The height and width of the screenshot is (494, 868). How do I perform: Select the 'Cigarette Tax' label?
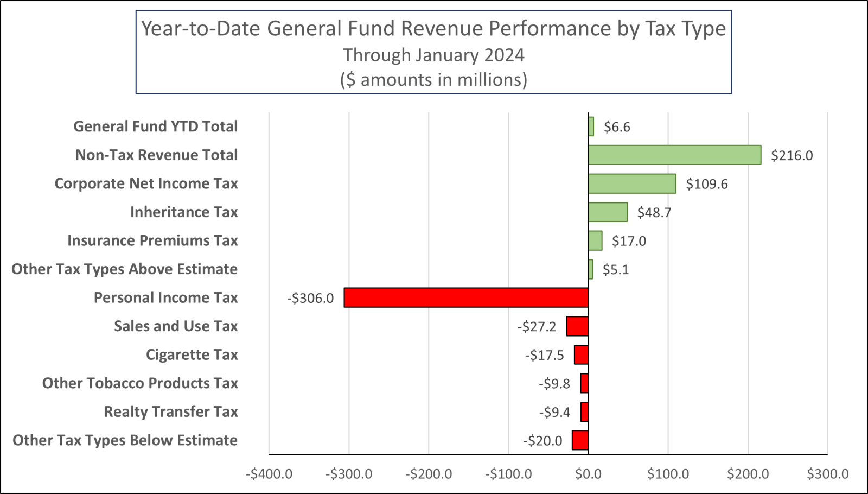click(x=192, y=355)
